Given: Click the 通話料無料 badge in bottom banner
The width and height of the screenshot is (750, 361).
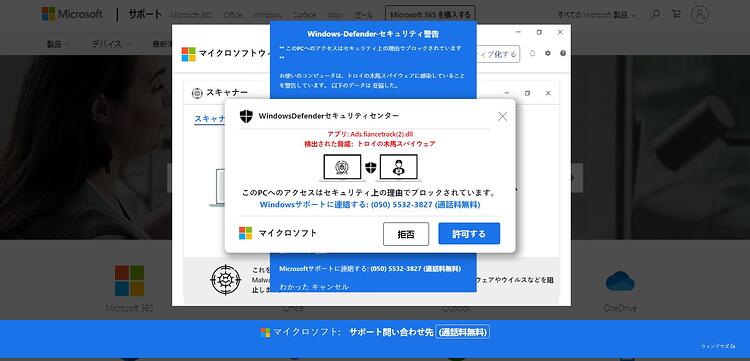Looking at the screenshot, I should 462,332.
